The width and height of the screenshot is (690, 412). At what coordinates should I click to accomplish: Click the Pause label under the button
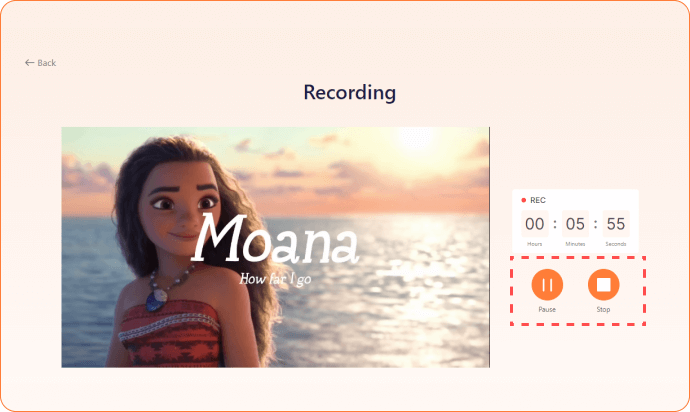tap(547, 309)
